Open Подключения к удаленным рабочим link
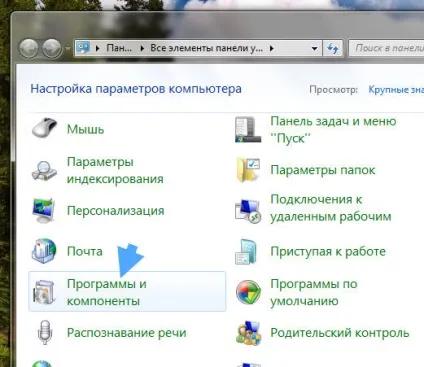Image resolution: width=424 pixels, height=367 pixels. (x=331, y=208)
